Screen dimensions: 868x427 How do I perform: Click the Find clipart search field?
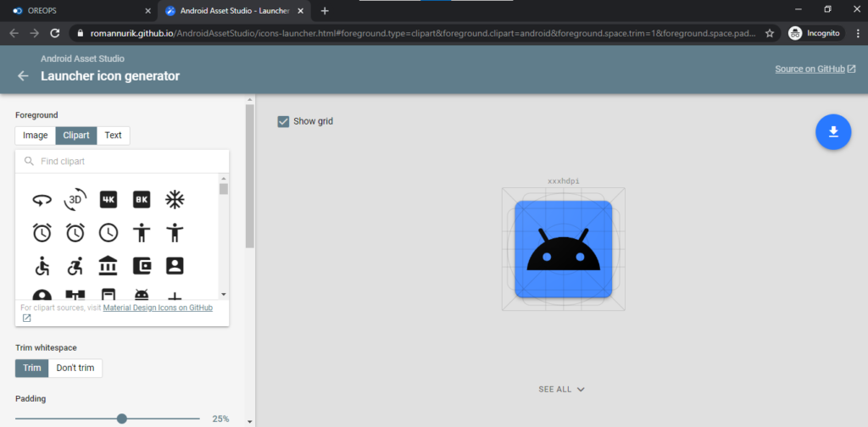click(x=122, y=162)
